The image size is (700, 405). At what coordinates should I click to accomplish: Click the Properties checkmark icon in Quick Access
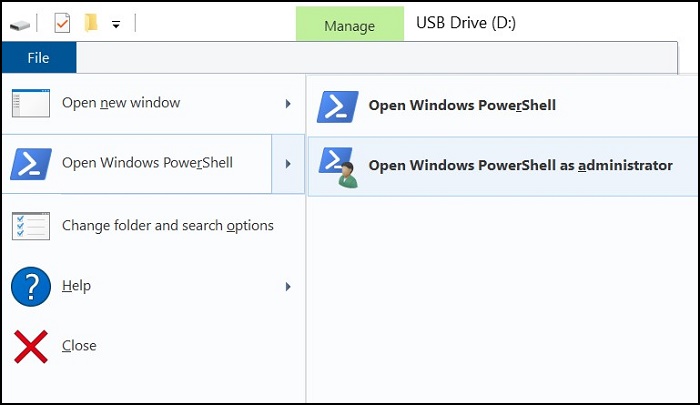pos(62,23)
